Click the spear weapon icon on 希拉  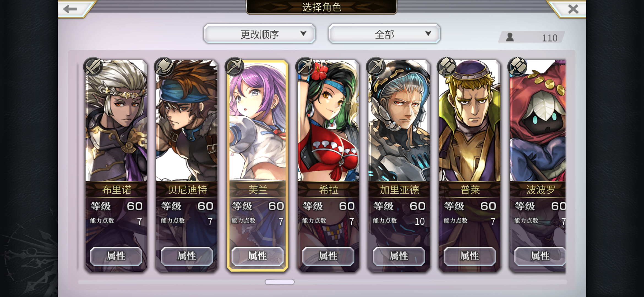point(305,67)
